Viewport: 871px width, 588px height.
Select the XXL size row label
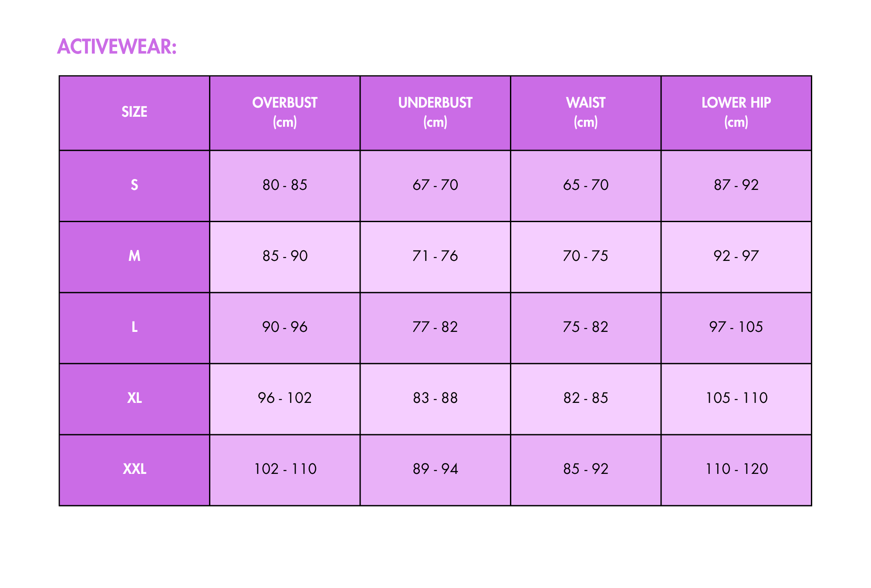[134, 469]
